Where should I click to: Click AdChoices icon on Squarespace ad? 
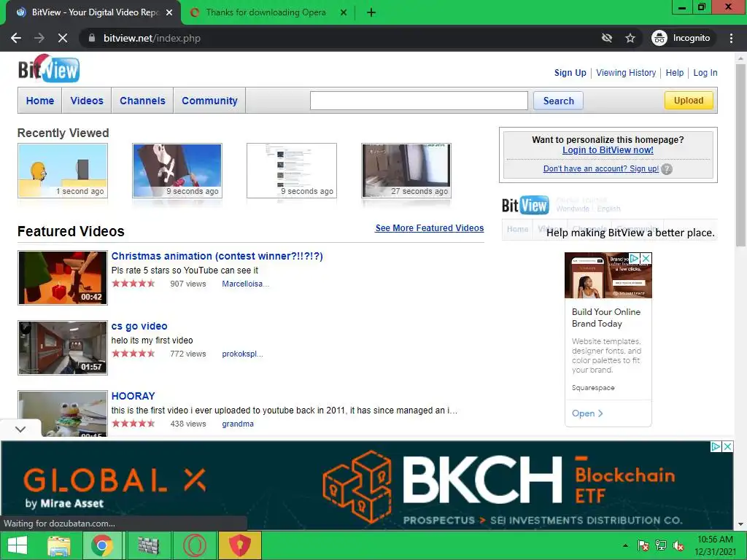point(635,258)
